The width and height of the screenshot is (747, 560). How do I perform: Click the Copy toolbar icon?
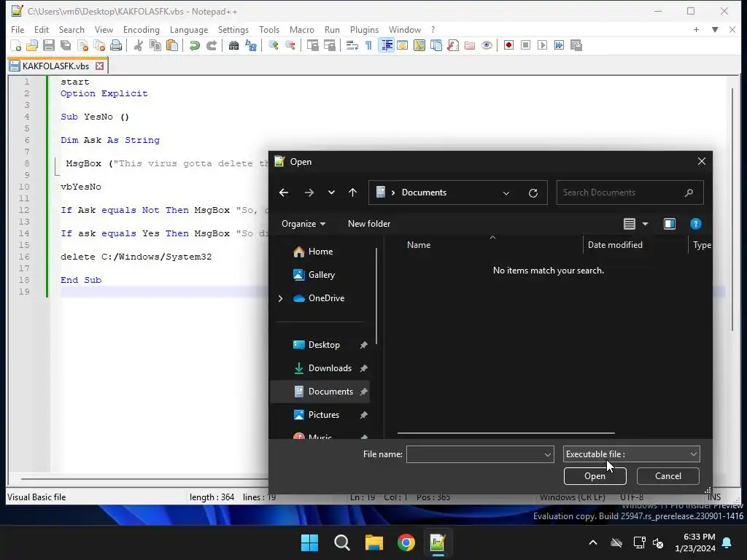click(x=155, y=45)
